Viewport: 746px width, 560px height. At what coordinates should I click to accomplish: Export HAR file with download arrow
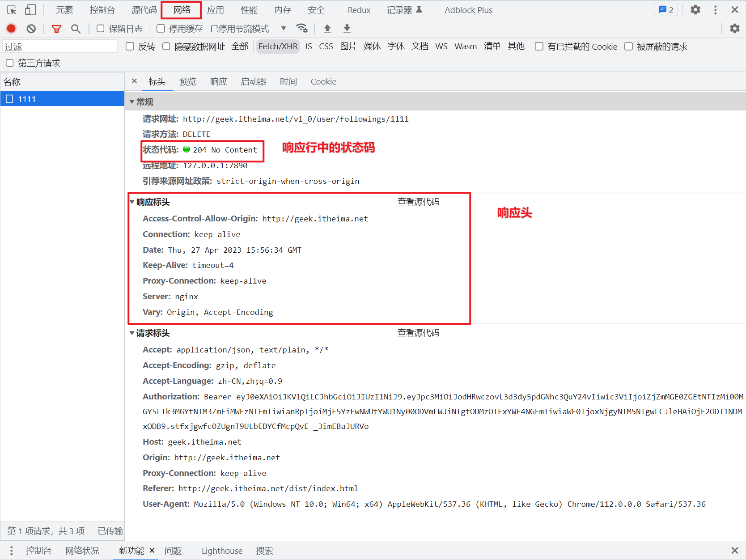[347, 29]
